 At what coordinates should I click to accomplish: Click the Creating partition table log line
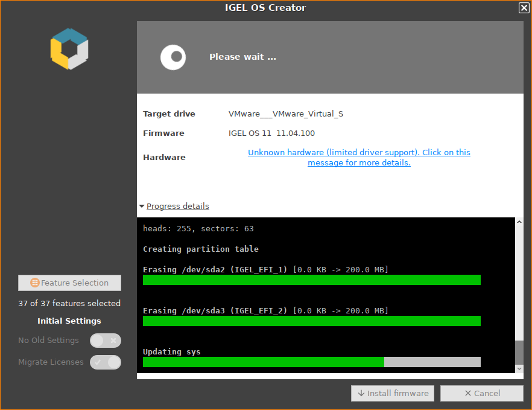click(x=200, y=249)
